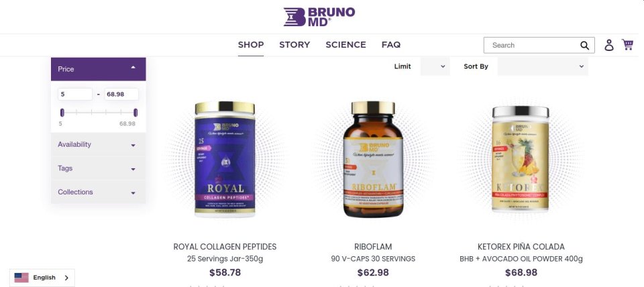Click the Ketorex Piña Colada product image
The image size is (644, 287).
(x=521, y=159)
